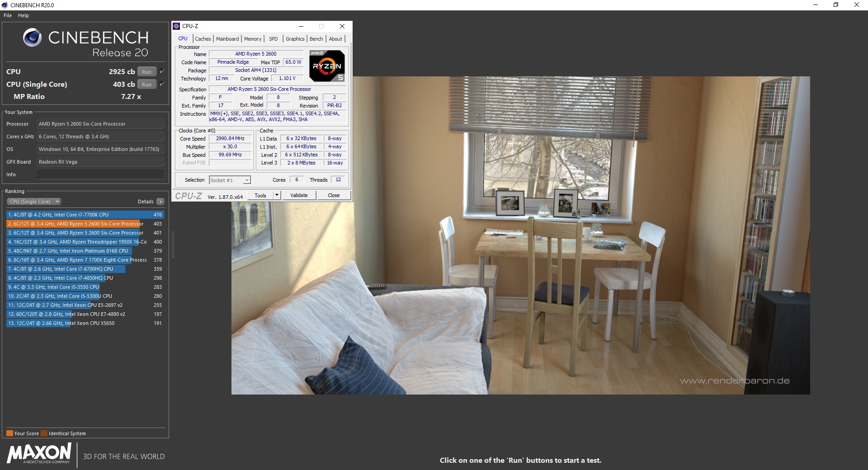The width and height of the screenshot is (868, 470).
Task: Toggle the checkmark beside CPU Single Core Run
Action: 162,84
